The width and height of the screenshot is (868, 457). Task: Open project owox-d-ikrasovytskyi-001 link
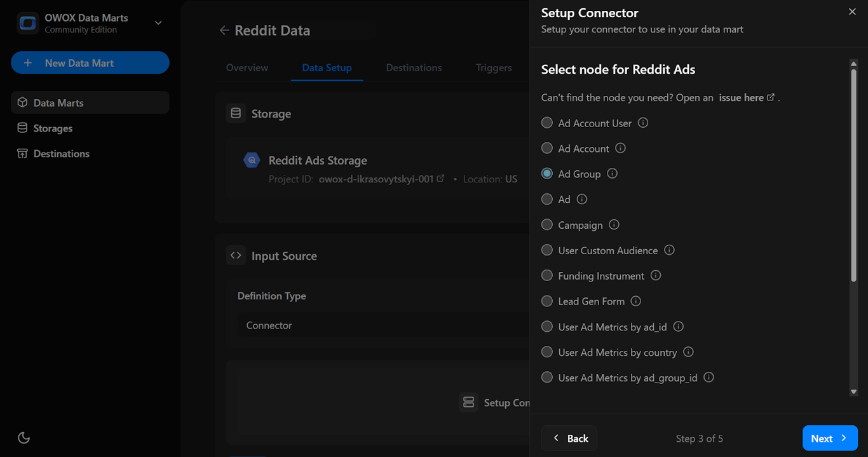[381, 179]
